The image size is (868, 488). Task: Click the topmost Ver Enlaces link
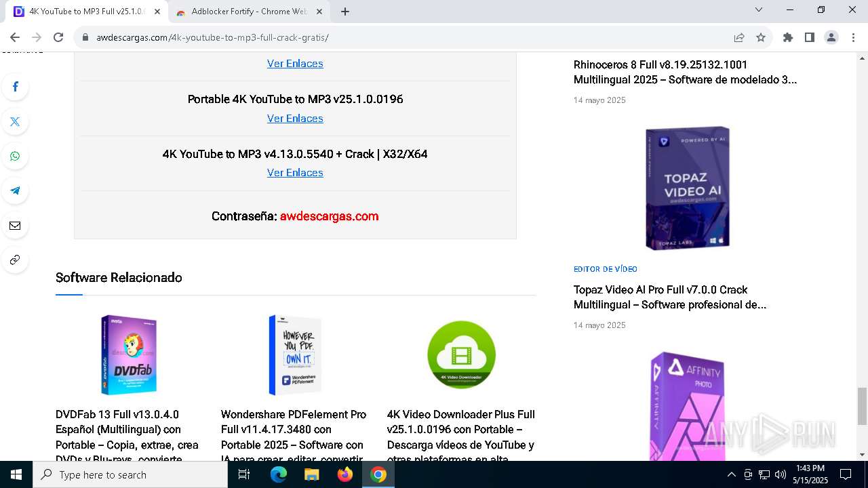295,63
